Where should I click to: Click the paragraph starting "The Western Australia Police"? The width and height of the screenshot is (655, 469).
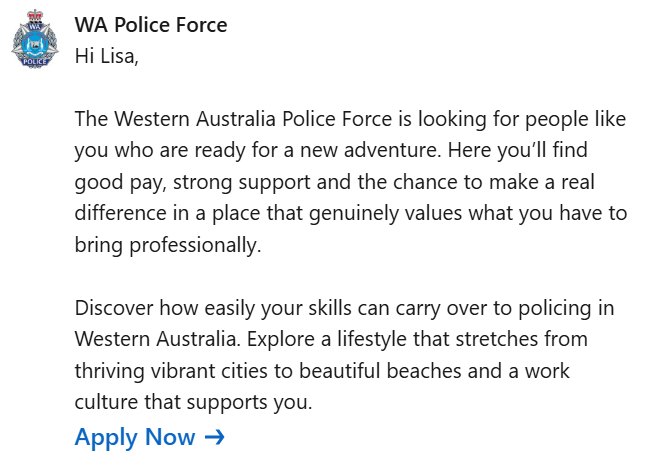pos(350,182)
